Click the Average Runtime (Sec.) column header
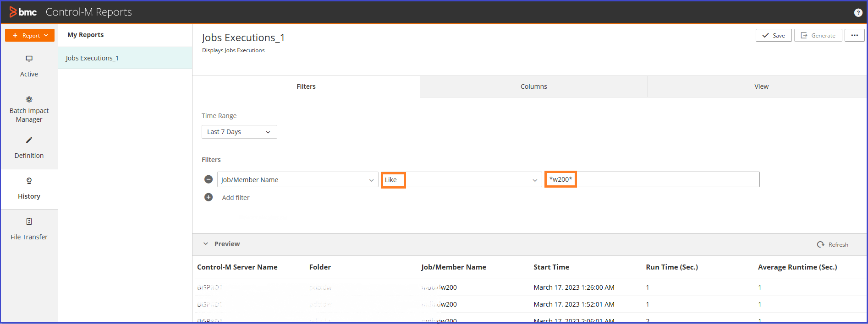Image resolution: width=868 pixels, height=324 pixels. (797, 267)
